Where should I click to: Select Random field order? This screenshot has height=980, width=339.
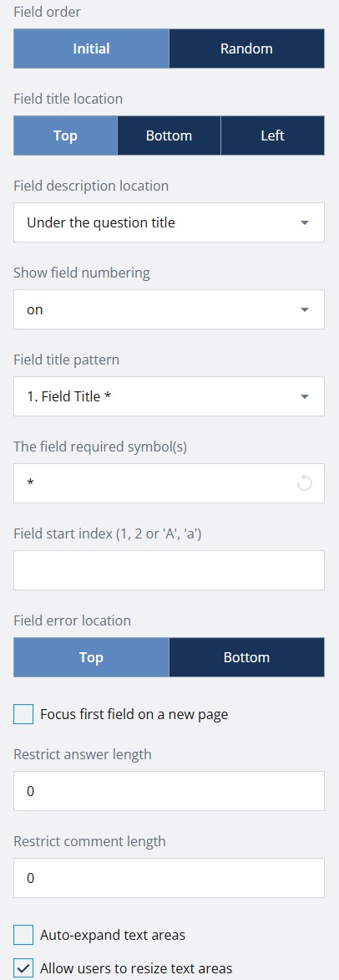point(246,48)
